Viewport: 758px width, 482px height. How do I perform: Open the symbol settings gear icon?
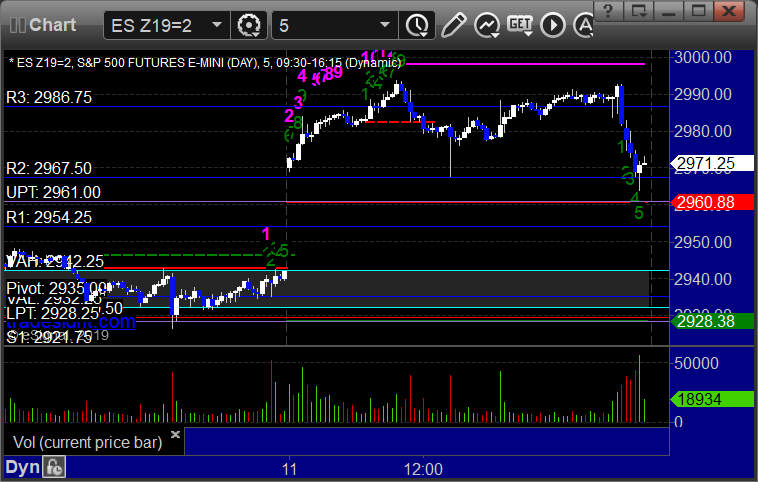(x=248, y=25)
